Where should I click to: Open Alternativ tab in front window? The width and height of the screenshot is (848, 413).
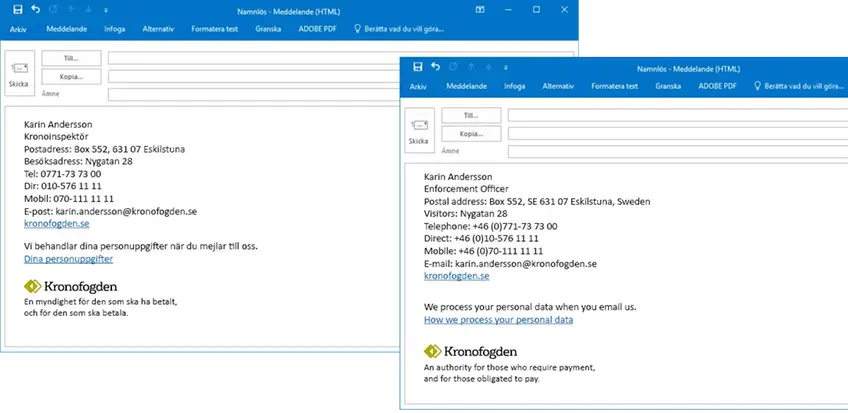pos(558,86)
